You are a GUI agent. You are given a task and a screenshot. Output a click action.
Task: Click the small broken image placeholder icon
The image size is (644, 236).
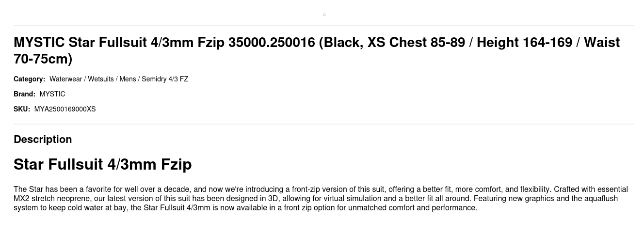click(324, 15)
